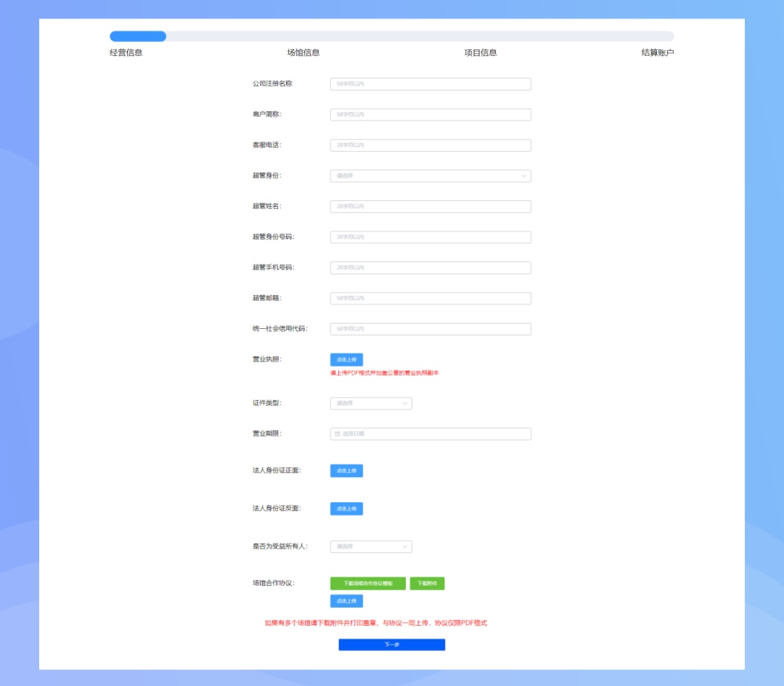Image resolution: width=784 pixels, height=686 pixels.
Task: Upload 法人身份证正面 via 点击上传 button
Action: [346, 471]
